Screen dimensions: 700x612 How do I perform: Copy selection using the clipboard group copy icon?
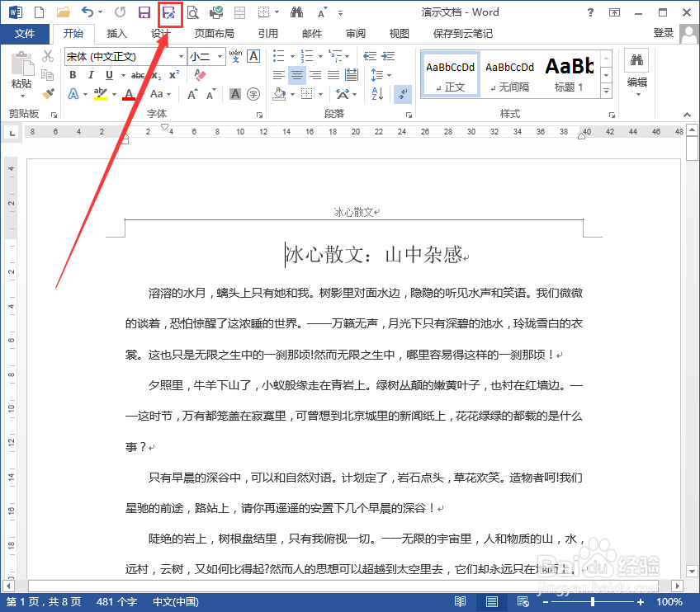47,75
